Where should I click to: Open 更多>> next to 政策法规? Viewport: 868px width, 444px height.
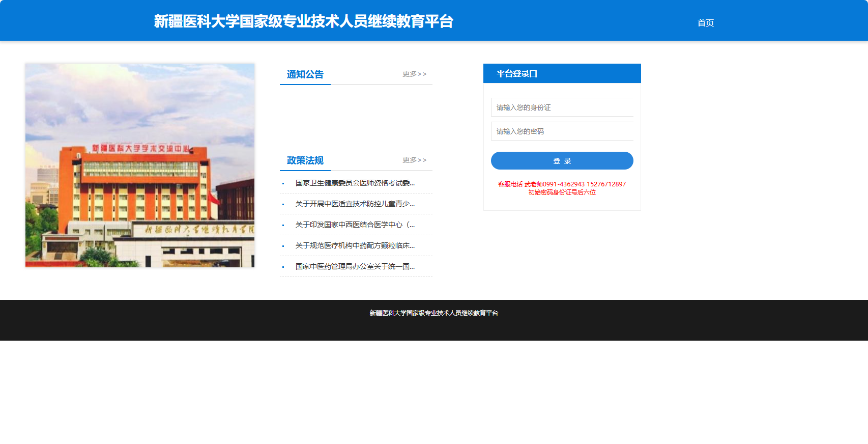coord(415,160)
